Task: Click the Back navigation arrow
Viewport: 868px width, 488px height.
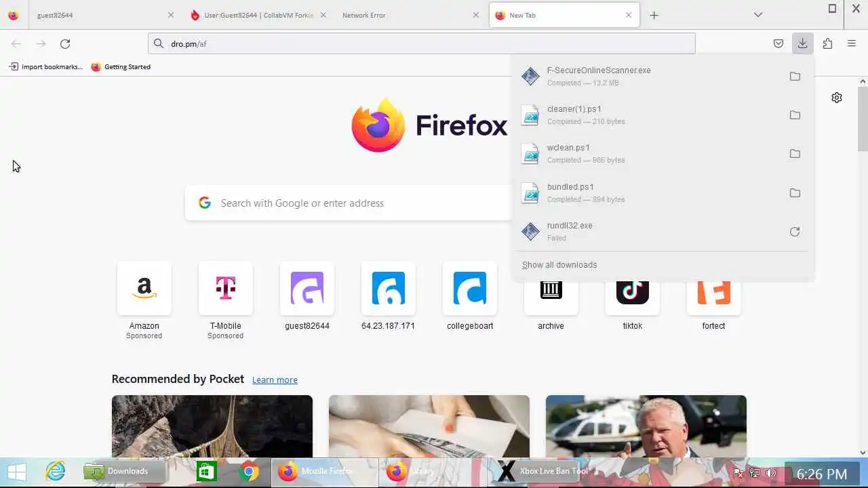Action: (x=16, y=44)
